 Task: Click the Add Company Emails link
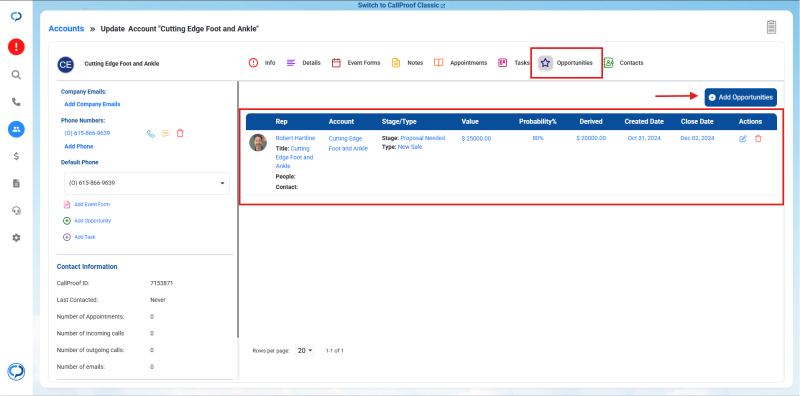pos(92,104)
